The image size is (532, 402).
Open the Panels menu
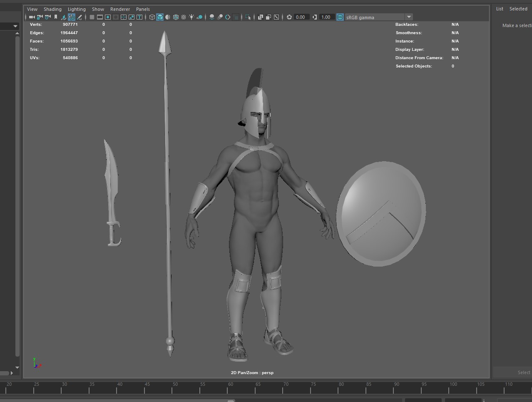[143, 9]
